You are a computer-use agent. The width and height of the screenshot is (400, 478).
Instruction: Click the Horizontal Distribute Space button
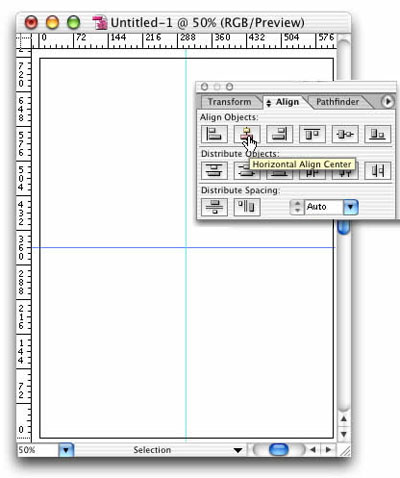[x=247, y=207]
